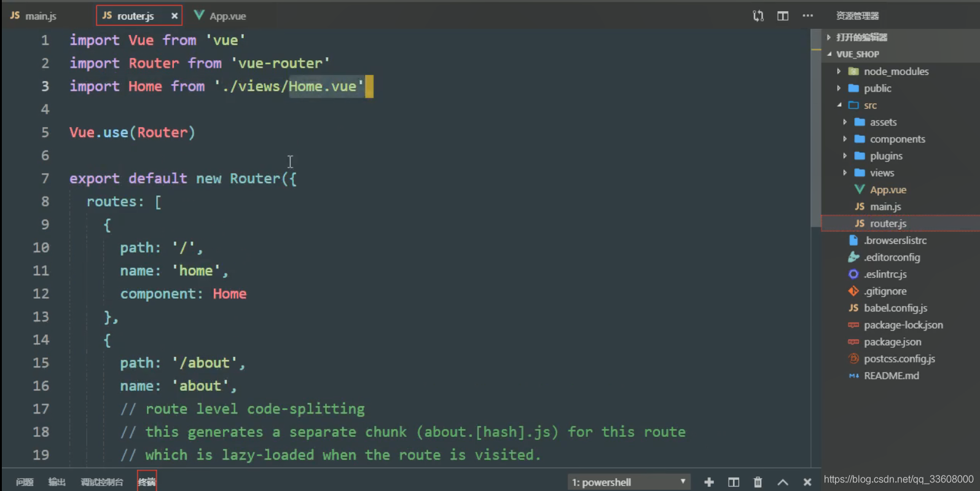980x491 pixels.
Task: Select the node_modules folder icon
Action: [853, 71]
